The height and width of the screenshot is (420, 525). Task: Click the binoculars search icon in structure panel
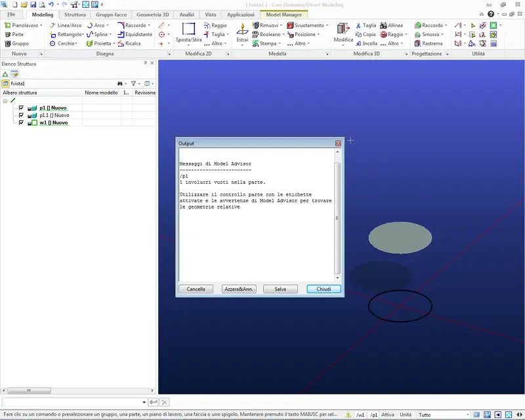(120, 83)
